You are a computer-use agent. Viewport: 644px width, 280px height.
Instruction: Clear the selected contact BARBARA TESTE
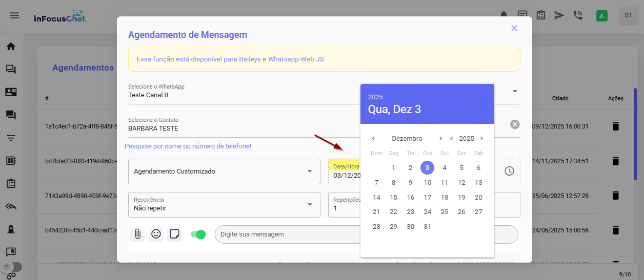(x=515, y=124)
